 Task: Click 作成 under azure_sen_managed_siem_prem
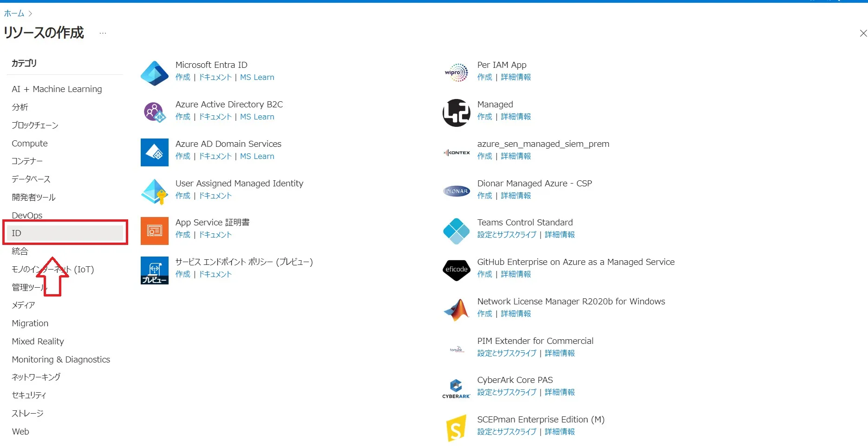(x=485, y=156)
